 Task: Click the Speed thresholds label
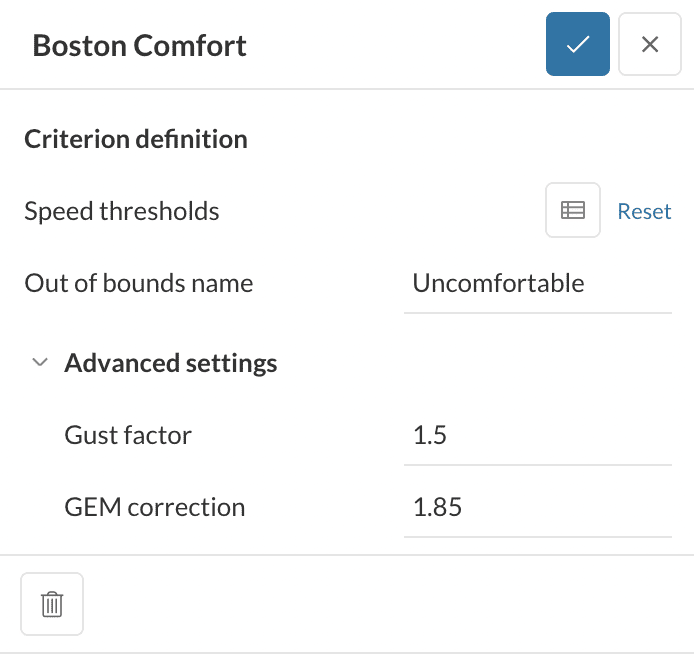[122, 211]
